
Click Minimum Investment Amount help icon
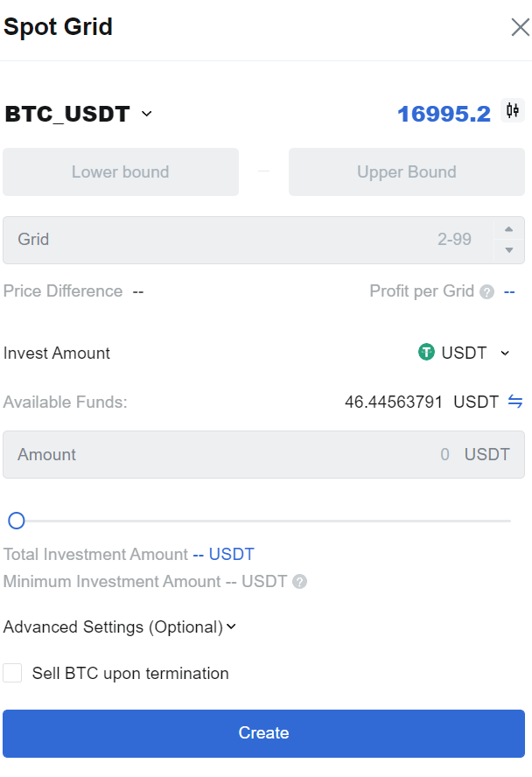[299, 581]
